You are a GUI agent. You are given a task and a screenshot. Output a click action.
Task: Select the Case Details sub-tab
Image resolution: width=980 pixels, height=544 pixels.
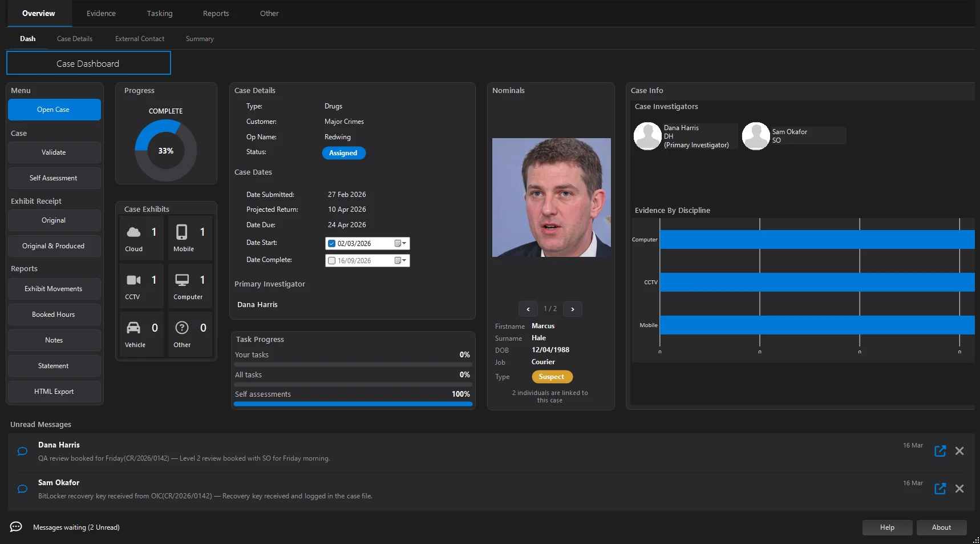click(75, 39)
